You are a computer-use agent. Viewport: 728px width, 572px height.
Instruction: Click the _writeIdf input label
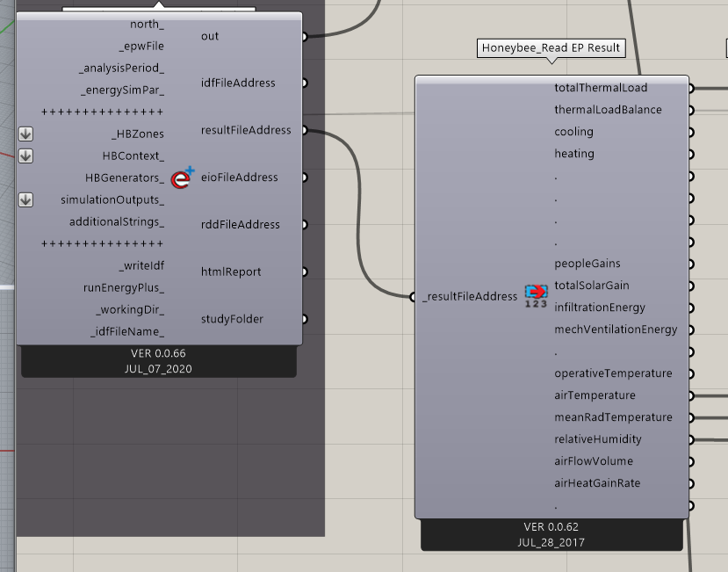(141, 265)
